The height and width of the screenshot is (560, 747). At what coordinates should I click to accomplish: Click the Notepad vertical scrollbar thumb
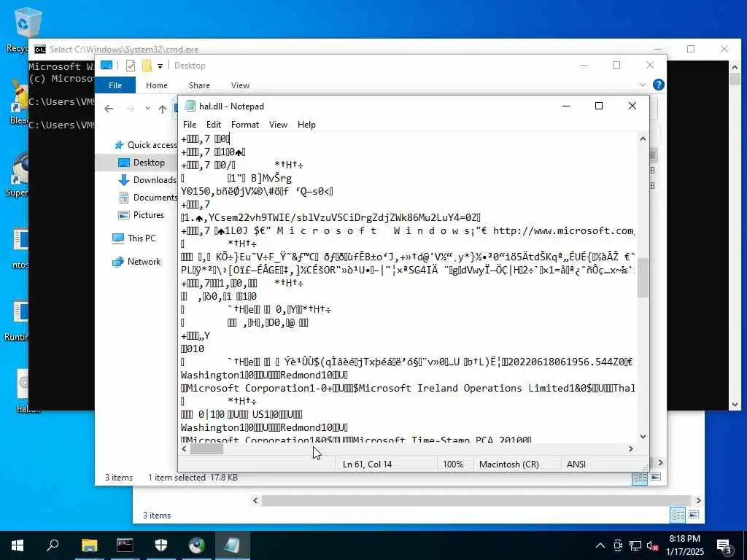tap(643, 278)
